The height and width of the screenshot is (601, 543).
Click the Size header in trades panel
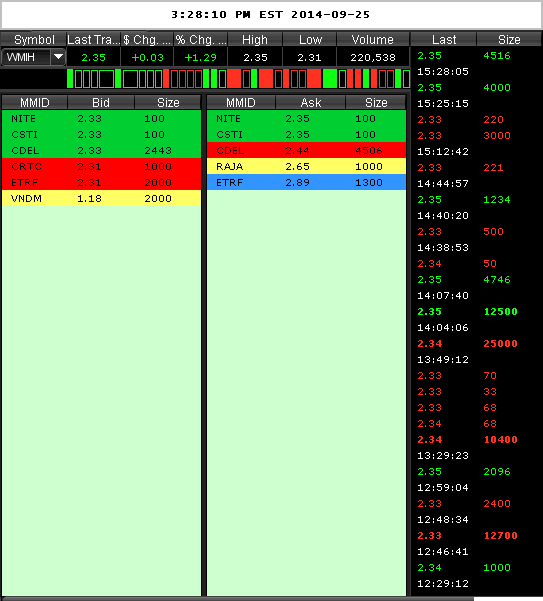509,39
